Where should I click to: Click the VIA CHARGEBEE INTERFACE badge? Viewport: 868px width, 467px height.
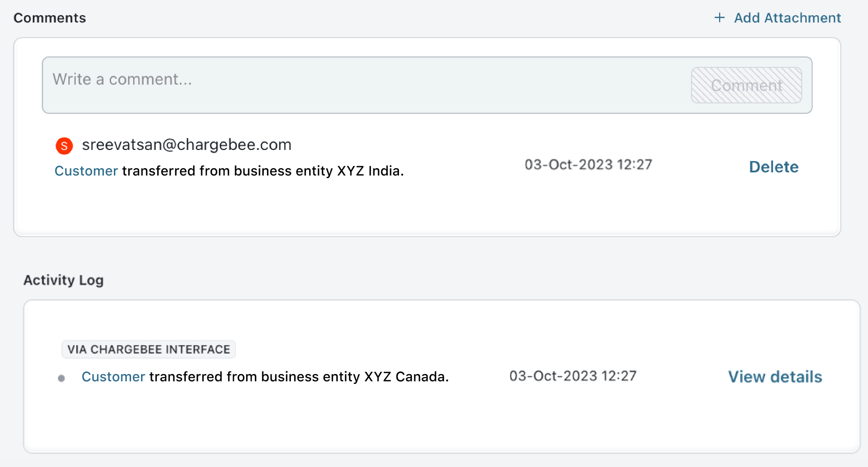[148, 349]
